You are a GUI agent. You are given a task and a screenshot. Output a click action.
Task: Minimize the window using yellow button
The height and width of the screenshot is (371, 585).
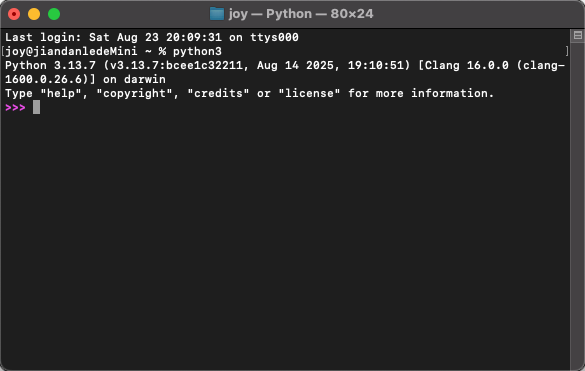34,14
